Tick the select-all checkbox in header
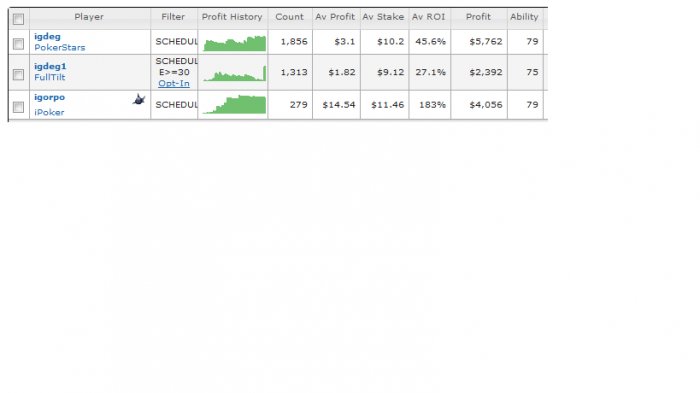Viewport: 700px width, 393px height. coord(18,19)
